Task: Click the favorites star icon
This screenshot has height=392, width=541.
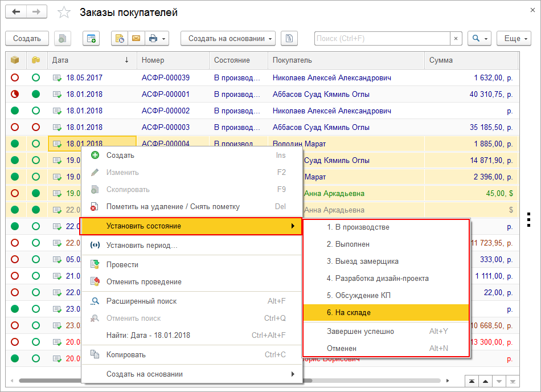Action: (x=65, y=13)
